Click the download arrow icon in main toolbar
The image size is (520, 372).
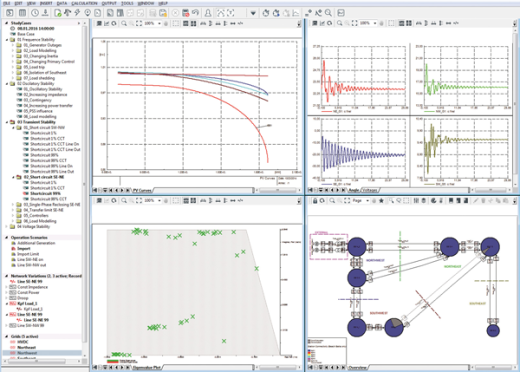point(46,13)
